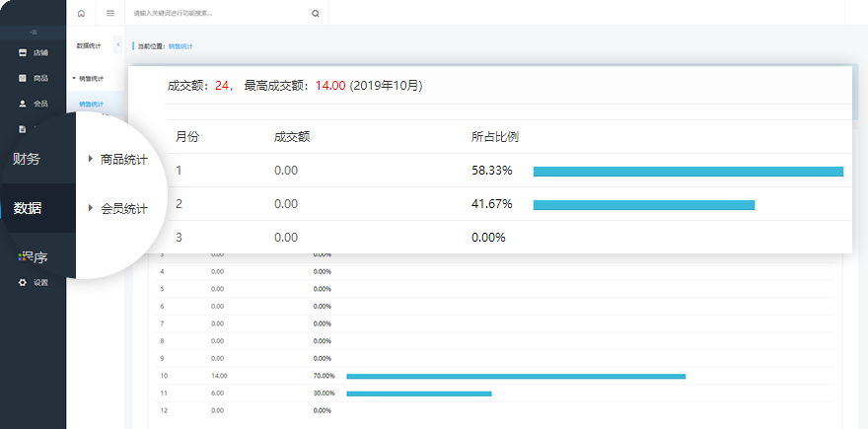
Task: Select the 数据 menu item
Action: point(28,208)
